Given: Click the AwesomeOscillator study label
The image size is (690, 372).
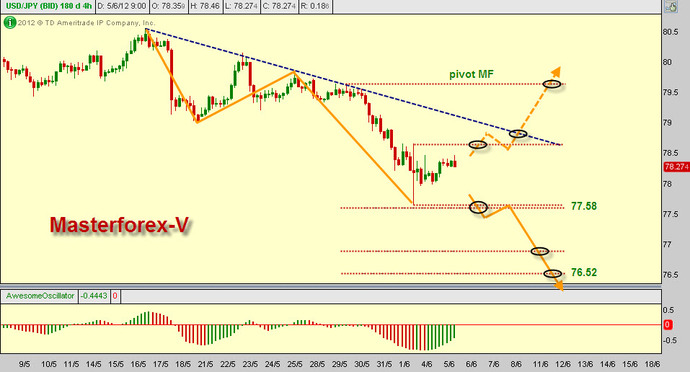Looking at the screenshot, I should pos(40,296).
